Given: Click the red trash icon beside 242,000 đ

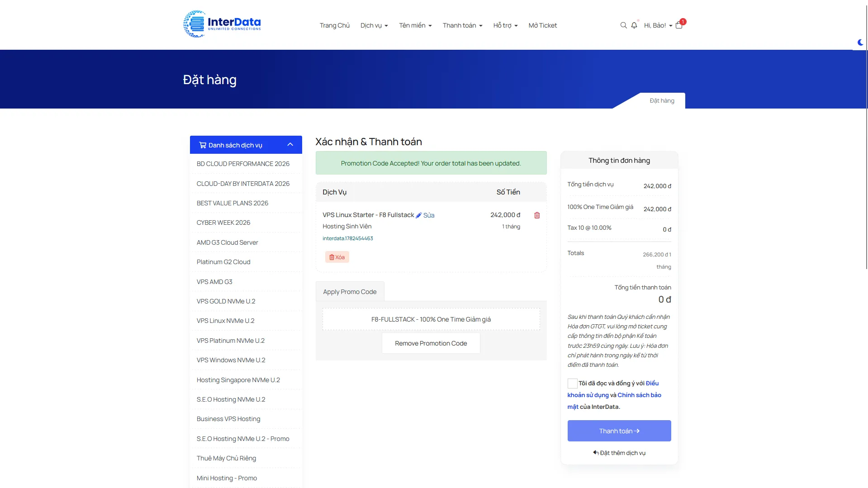Looking at the screenshot, I should (537, 215).
